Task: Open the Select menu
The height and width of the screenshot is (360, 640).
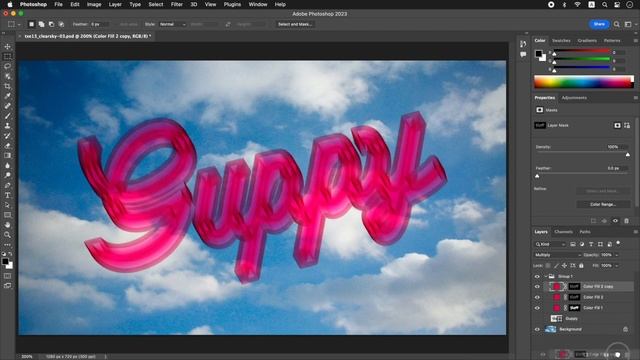Action: pos(156,4)
